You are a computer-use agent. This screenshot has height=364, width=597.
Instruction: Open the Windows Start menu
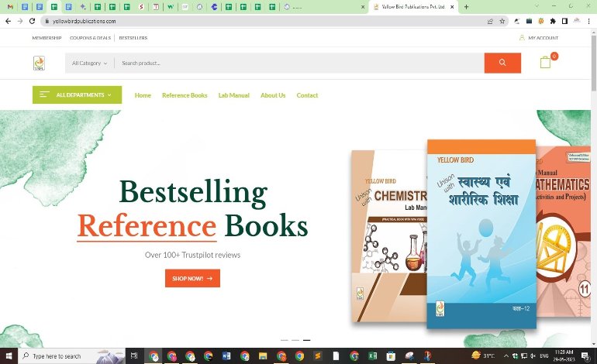(x=9, y=356)
